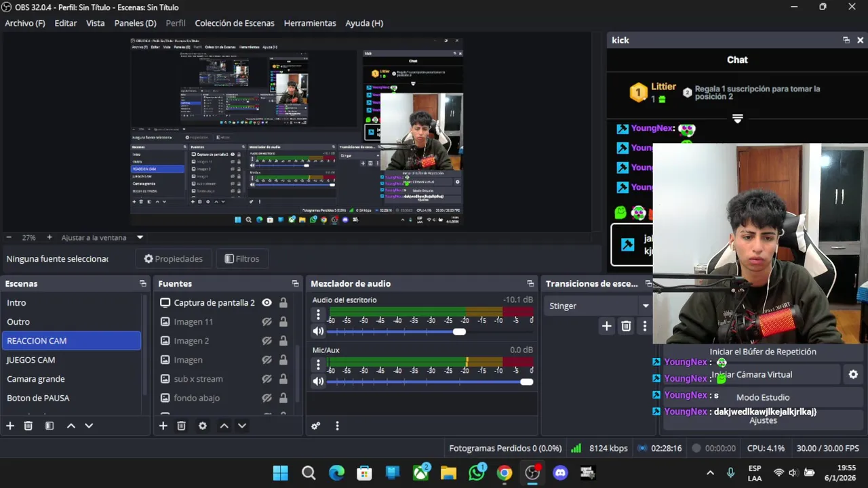Image resolution: width=868 pixels, height=488 pixels.
Task: Open Windows Start menu
Action: pos(280,472)
